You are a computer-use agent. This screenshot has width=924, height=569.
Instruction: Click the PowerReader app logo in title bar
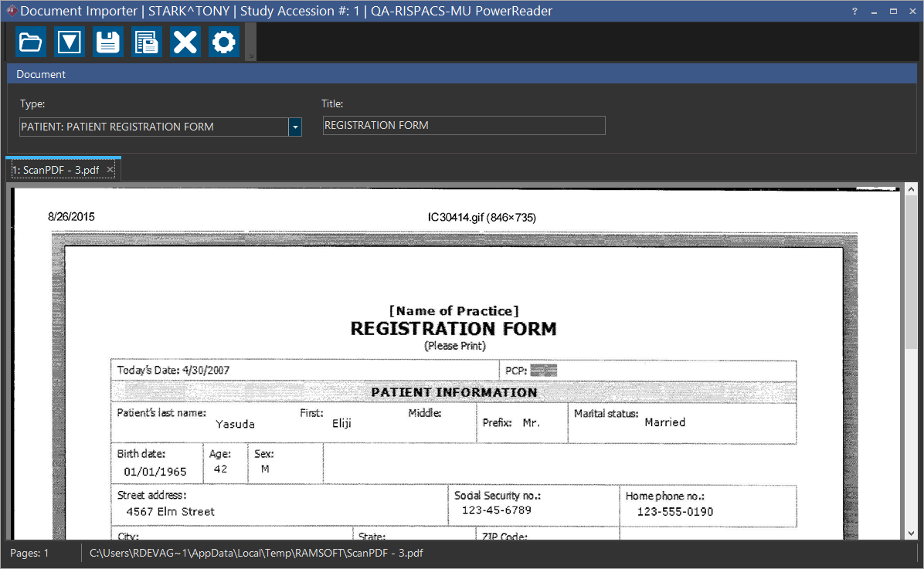(10, 11)
